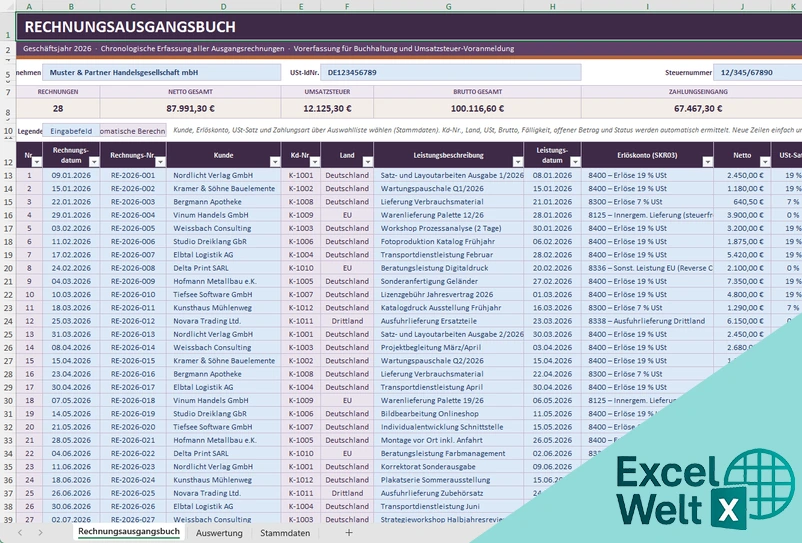Expand the Kunde column filter dropdown
This screenshot has width=802, height=543.
point(275,162)
